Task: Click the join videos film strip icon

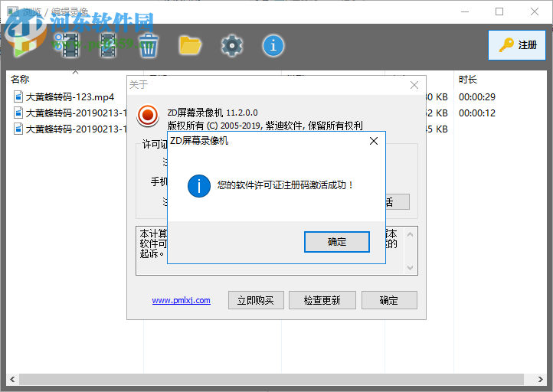Action: pos(107,45)
